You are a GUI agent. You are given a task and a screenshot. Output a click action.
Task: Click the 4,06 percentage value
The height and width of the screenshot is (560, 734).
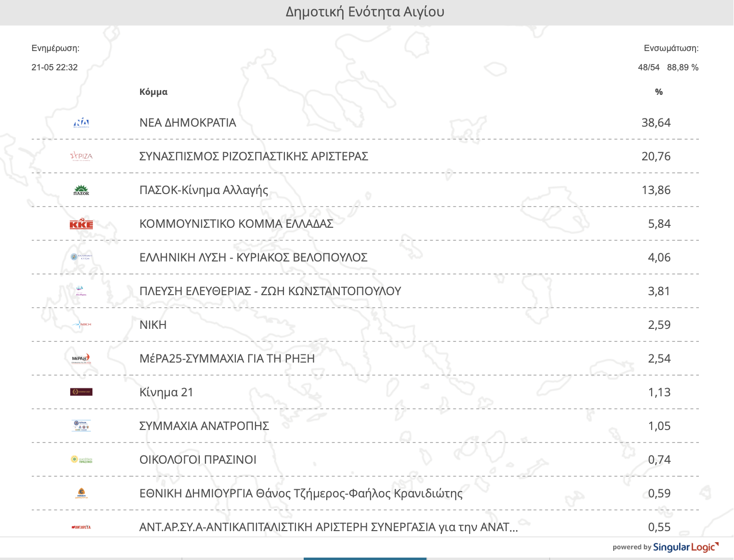(659, 258)
